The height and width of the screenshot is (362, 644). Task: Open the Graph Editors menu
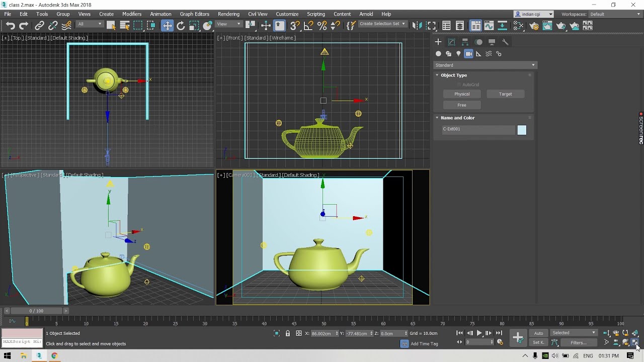[194, 14]
